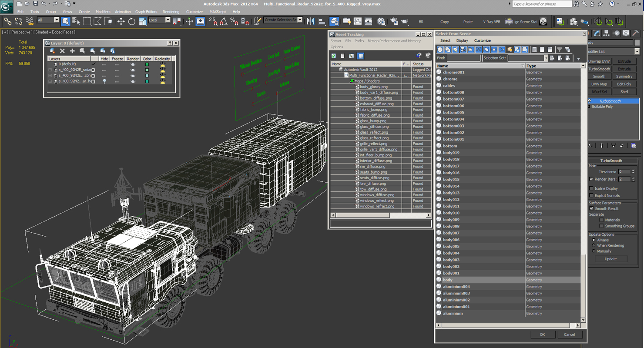Viewport: 644px width, 348px height.
Task: Select the Select and Link tool
Action: (x=7, y=21)
